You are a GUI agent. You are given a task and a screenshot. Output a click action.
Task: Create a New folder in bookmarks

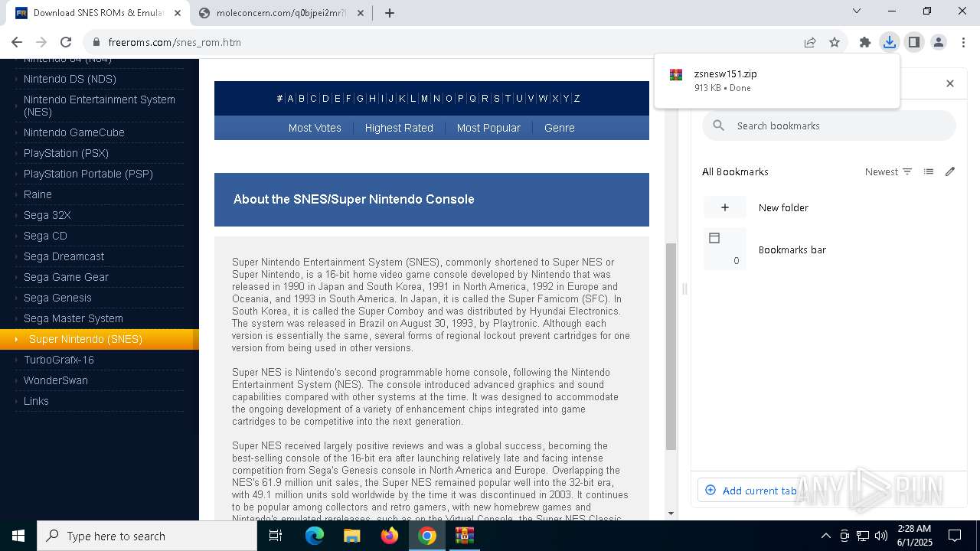click(x=830, y=207)
